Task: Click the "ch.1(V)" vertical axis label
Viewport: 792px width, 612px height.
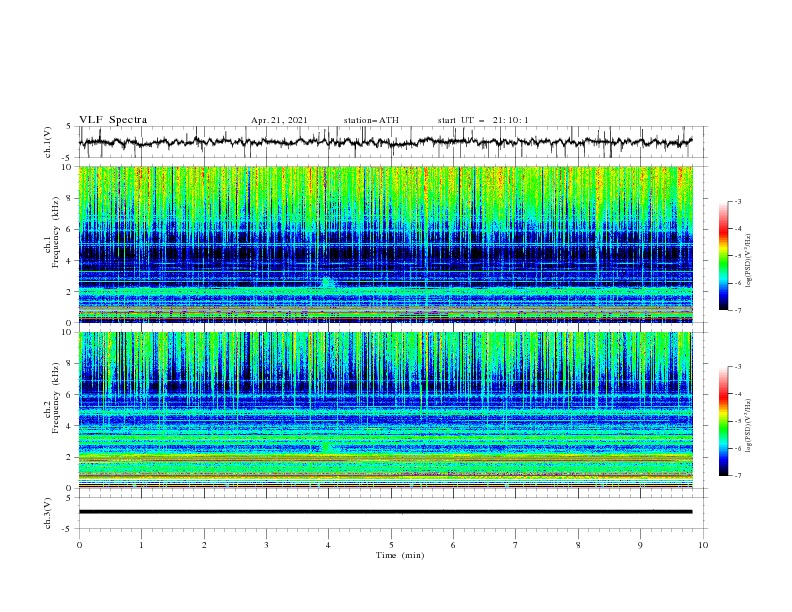Action: coord(48,142)
